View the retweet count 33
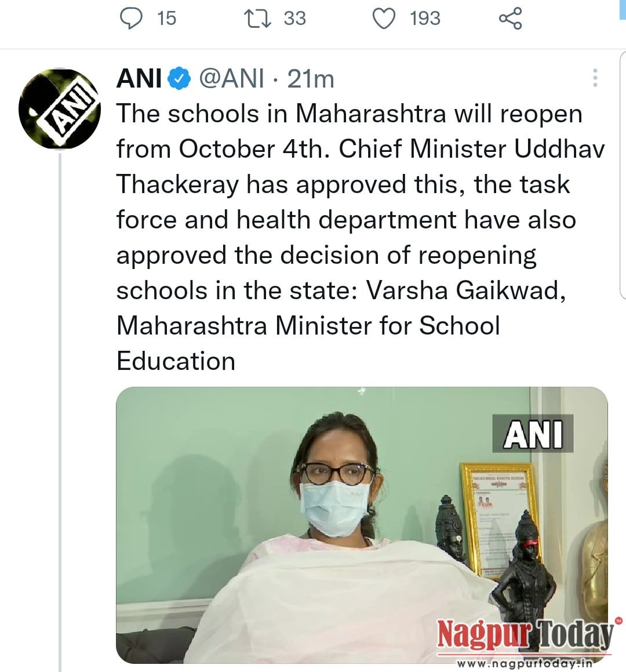626x672 pixels. pos(295,19)
